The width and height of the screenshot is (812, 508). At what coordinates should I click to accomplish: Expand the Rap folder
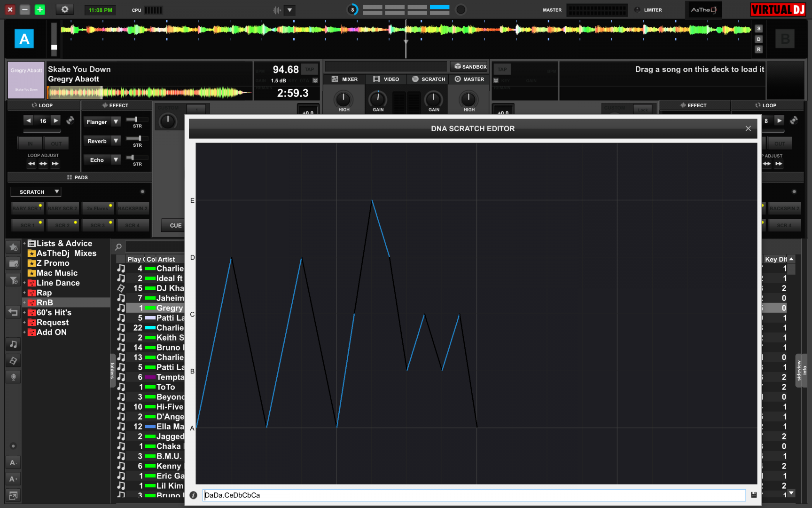pos(24,293)
